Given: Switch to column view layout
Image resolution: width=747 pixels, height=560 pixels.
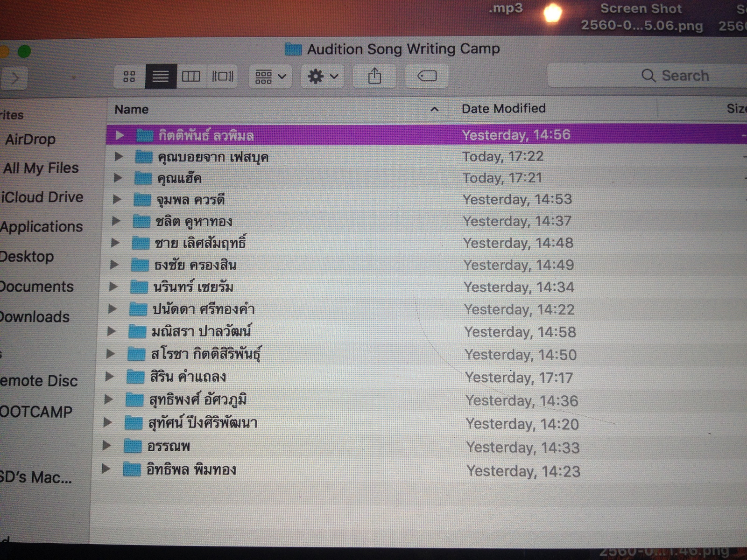Looking at the screenshot, I should [191, 77].
